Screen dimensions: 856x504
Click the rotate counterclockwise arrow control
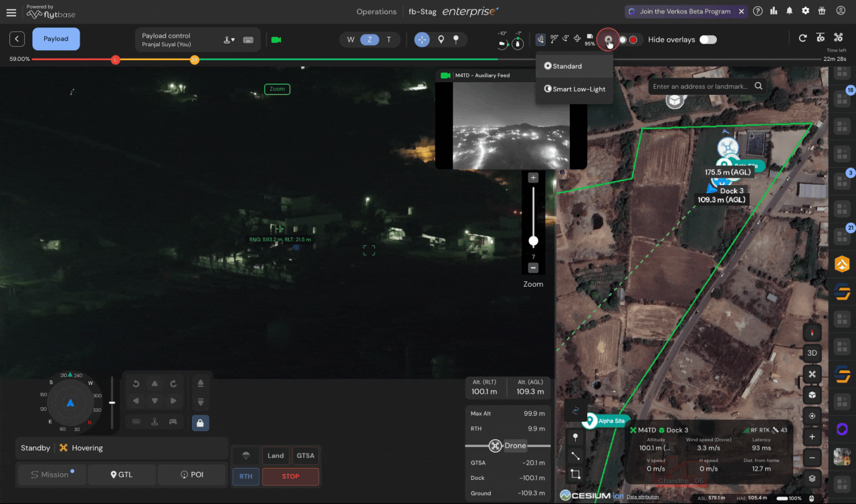136,384
